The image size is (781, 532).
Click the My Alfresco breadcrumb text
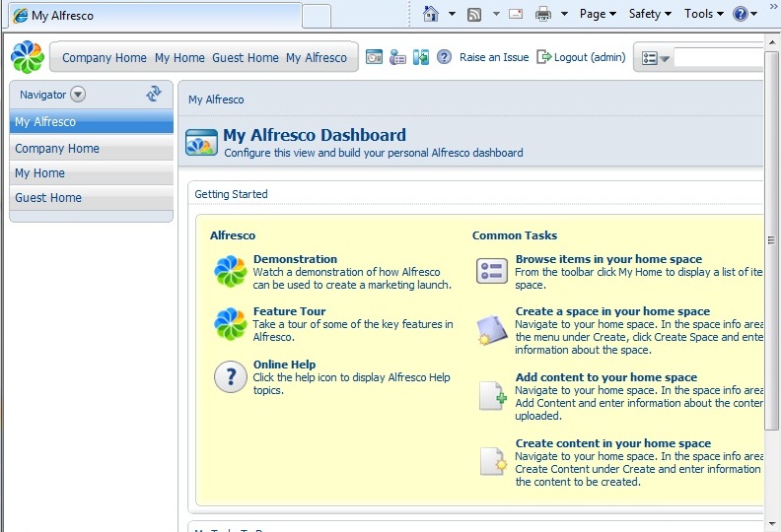tap(216, 100)
